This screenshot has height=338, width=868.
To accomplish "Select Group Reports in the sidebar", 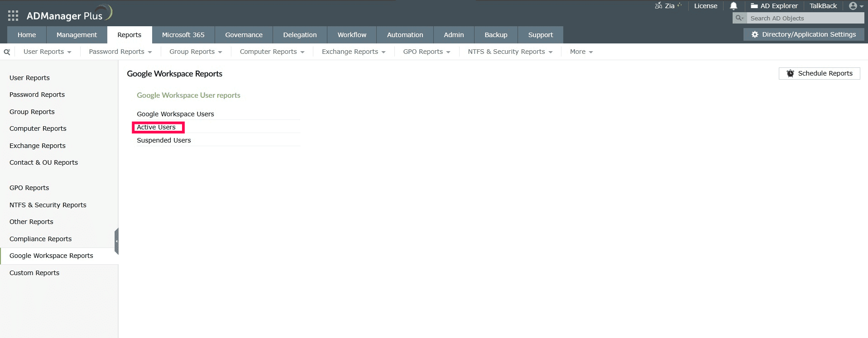I will [x=32, y=112].
